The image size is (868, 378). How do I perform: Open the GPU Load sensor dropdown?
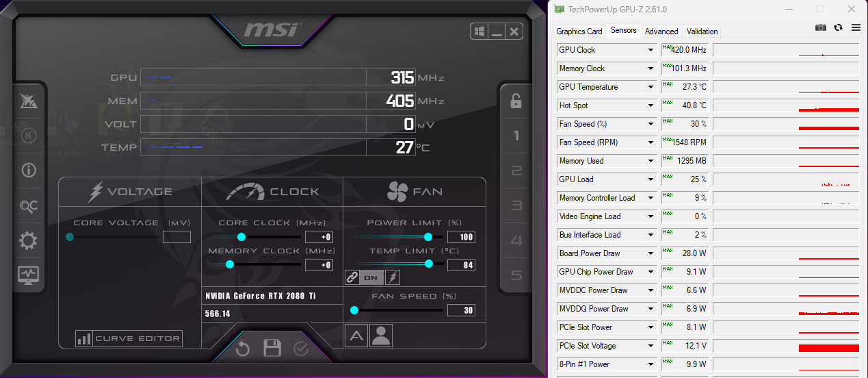click(650, 179)
